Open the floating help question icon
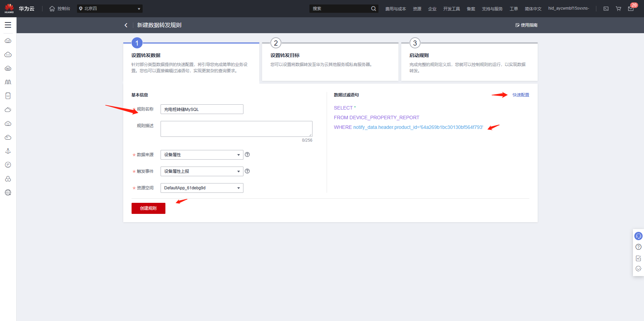This screenshot has height=321, width=644. 638,247
